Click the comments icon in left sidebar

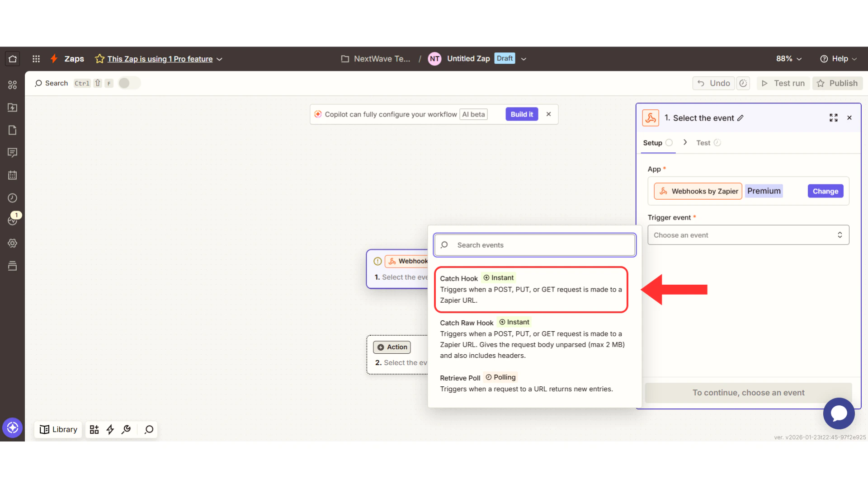[13, 153]
